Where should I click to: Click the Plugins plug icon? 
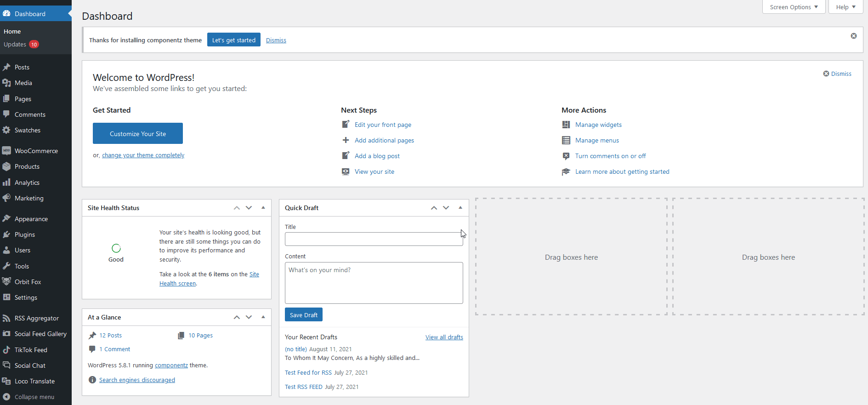6,234
